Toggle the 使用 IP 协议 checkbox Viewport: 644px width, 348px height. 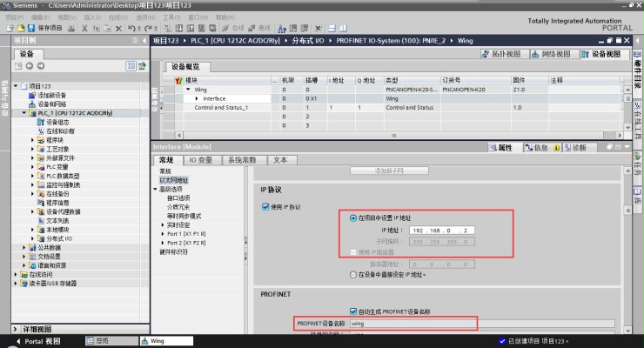(x=265, y=207)
